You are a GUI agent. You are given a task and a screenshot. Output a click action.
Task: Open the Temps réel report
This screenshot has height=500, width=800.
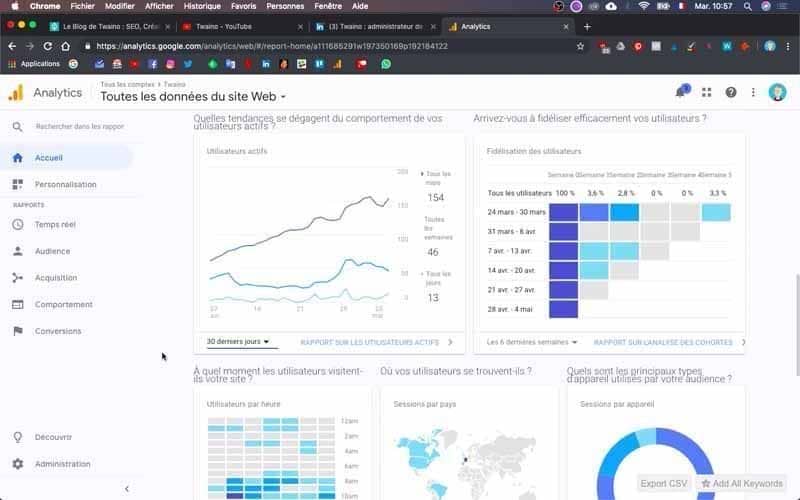tap(55, 224)
